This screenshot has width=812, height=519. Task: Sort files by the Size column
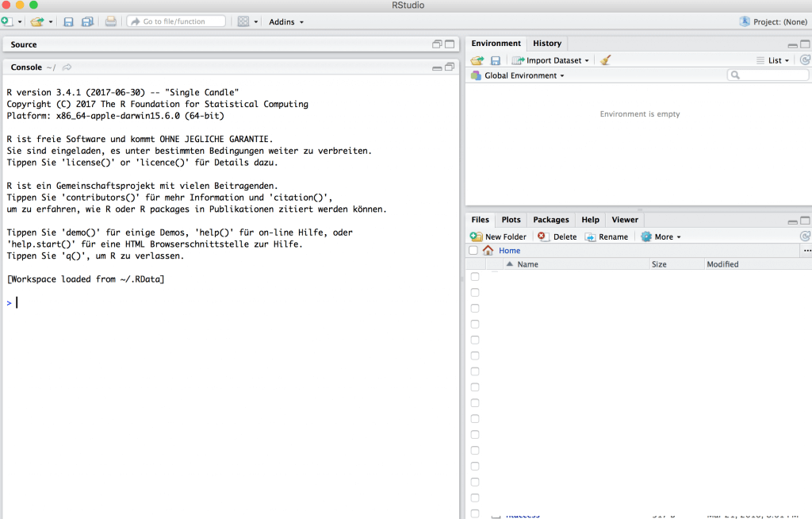click(677, 264)
